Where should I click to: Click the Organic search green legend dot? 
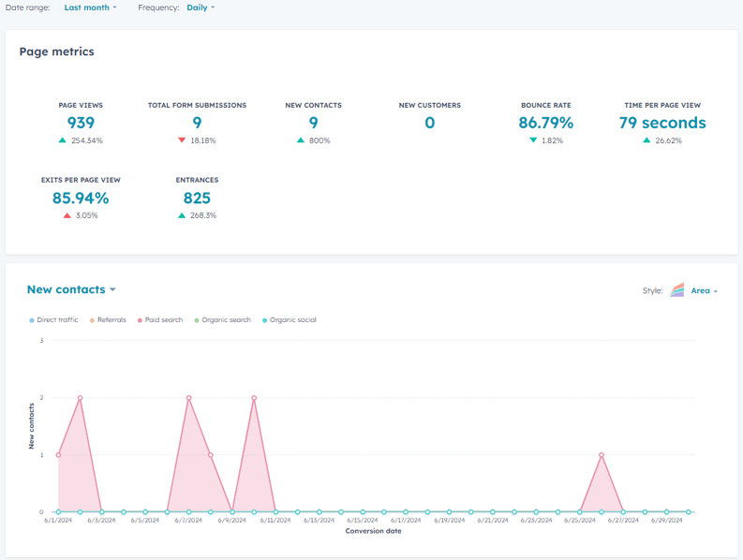pyautogui.click(x=197, y=320)
